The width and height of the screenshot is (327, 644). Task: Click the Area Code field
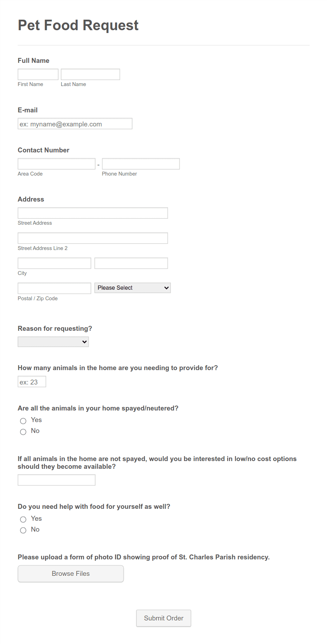pos(56,163)
